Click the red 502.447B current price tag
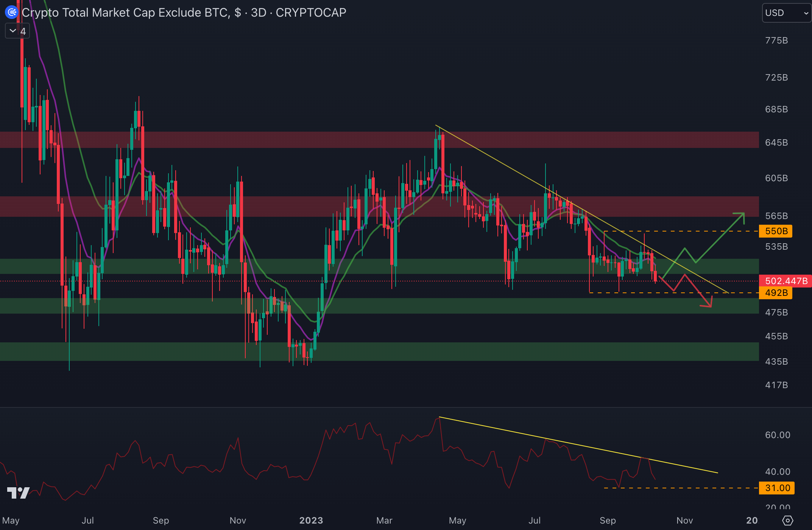Screen dimensions: 812x530 click(x=786, y=281)
